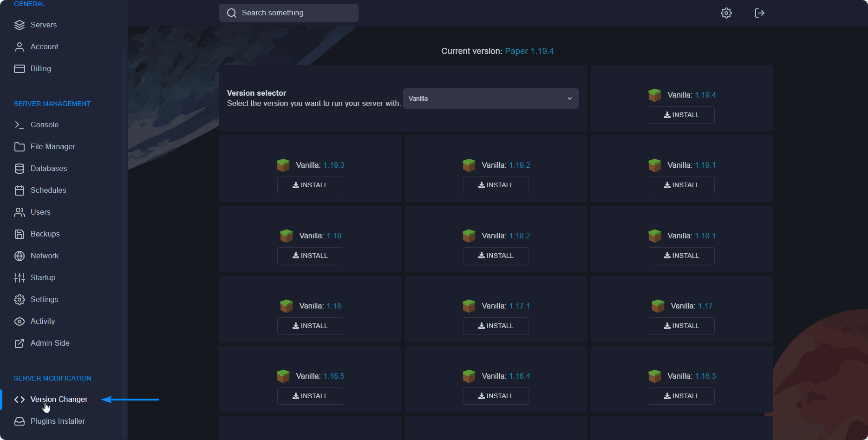The width and height of the screenshot is (868, 440).
Task: Click the Vanilla 1.17.1 grass block thumbnail
Action: 469,306
